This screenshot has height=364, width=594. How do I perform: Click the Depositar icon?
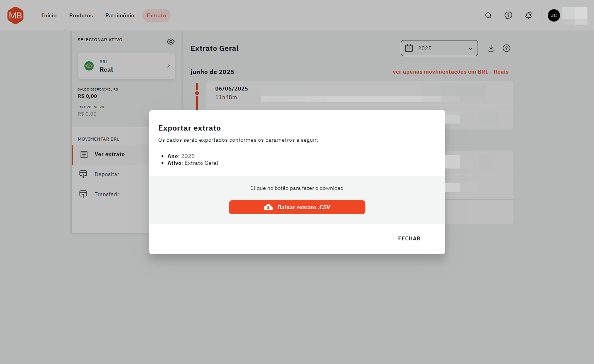(83, 174)
